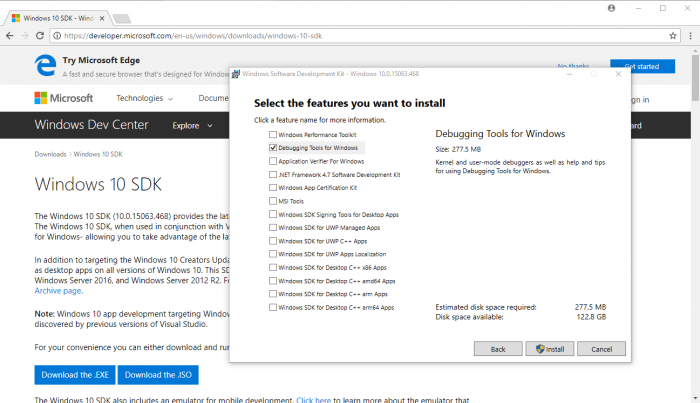
Task: Click the page vertical scrollbar thumb
Action: click(x=696, y=78)
